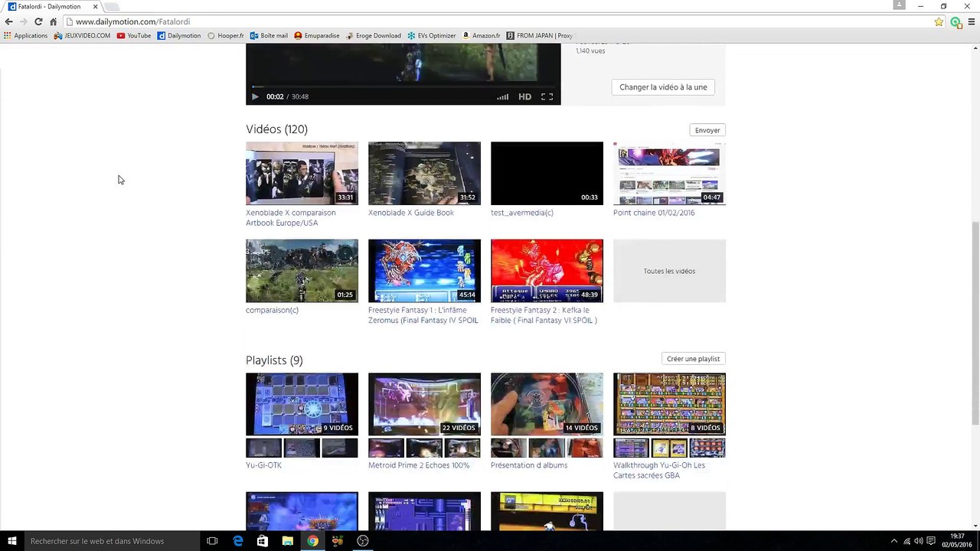The width and height of the screenshot is (980, 551).
Task: Open File Explorer from the taskbar
Action: tap(288, 541)
